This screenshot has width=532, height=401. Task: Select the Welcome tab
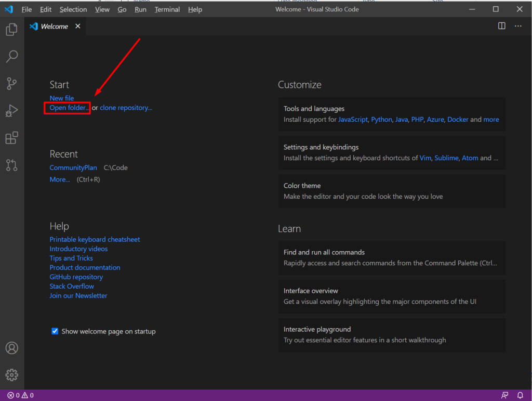coord(54,26)
